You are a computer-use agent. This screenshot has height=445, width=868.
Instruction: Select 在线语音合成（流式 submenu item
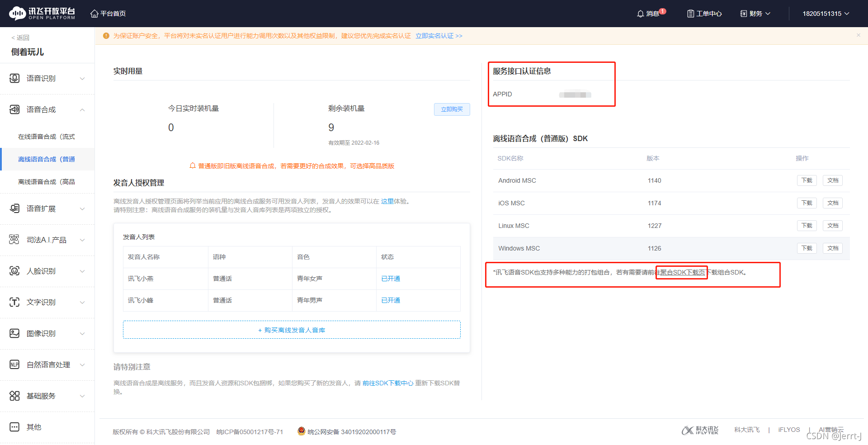[x=47, y=137]
